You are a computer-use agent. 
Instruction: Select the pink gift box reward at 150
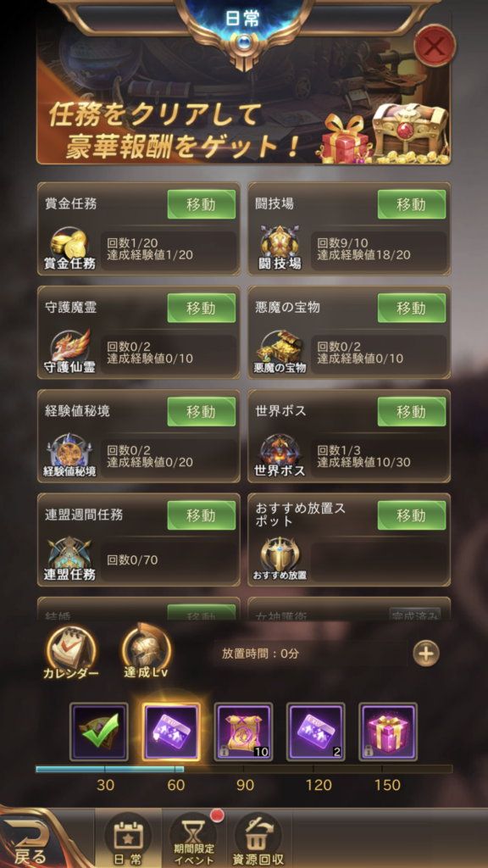(388, 732)
